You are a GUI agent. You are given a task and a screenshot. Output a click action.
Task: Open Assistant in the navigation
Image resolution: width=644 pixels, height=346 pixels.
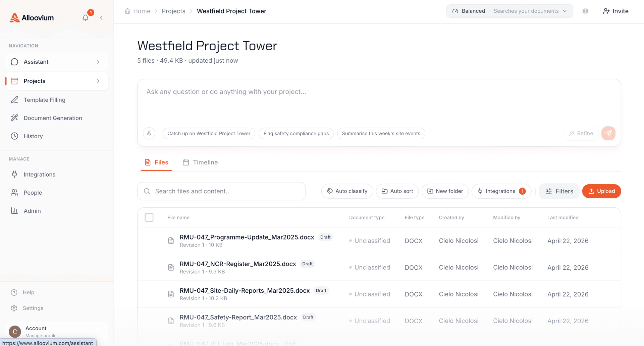(57, 62)
